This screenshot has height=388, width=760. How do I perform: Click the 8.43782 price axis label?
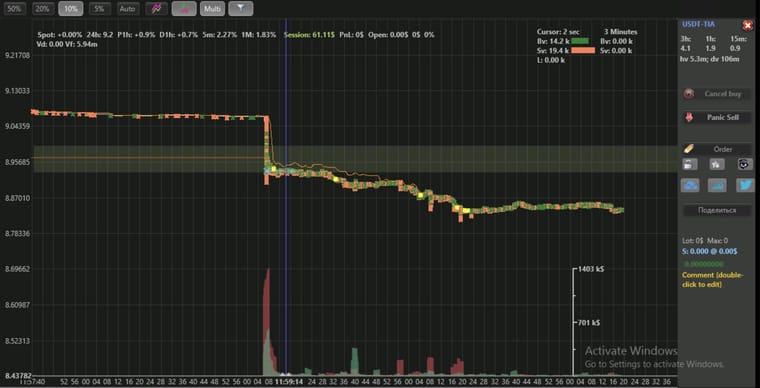click(x=18, y=376)
